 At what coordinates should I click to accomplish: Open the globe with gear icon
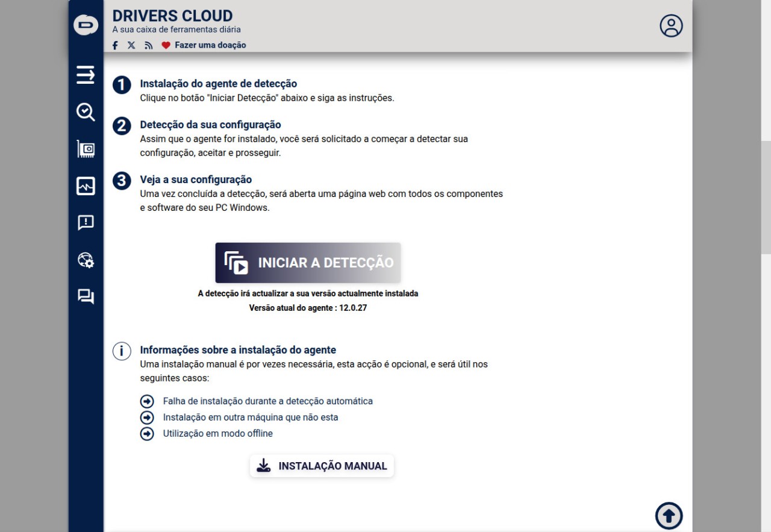coord(86,260)
